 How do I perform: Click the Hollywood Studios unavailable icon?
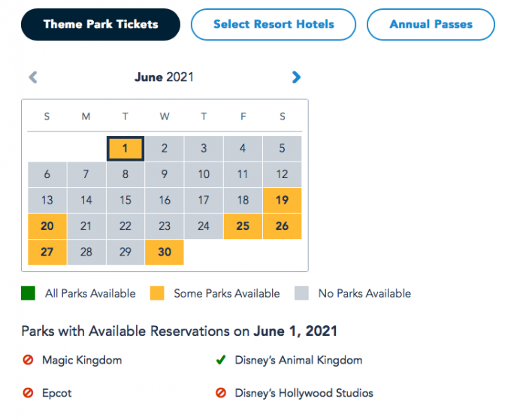[221, 393]
